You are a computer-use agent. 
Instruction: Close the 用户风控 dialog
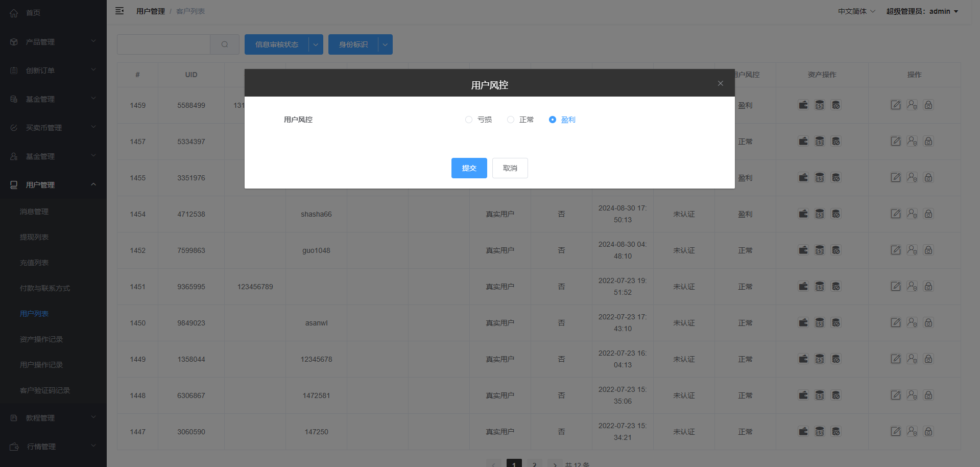coord(721,83)
